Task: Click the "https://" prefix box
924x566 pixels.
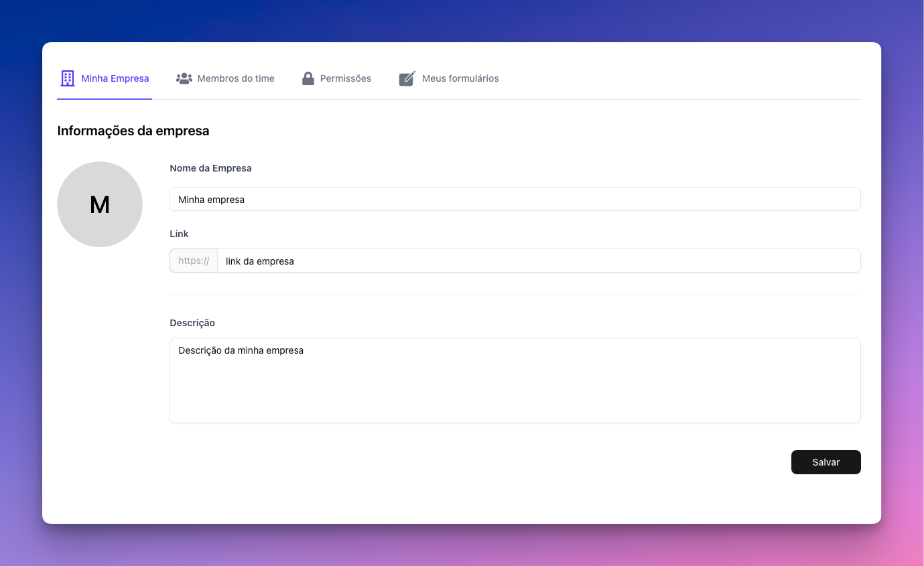Action: (x=194, y=261)
